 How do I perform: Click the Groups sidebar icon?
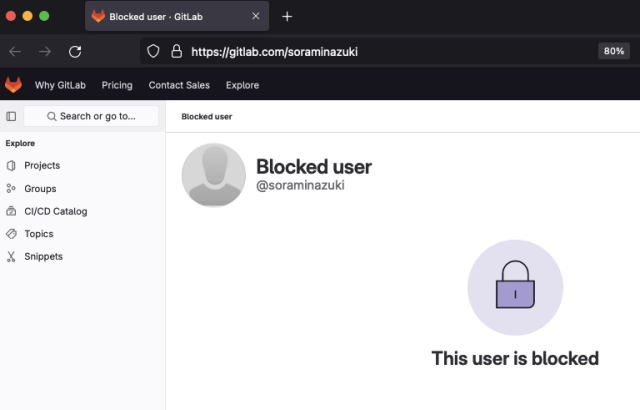11,188
